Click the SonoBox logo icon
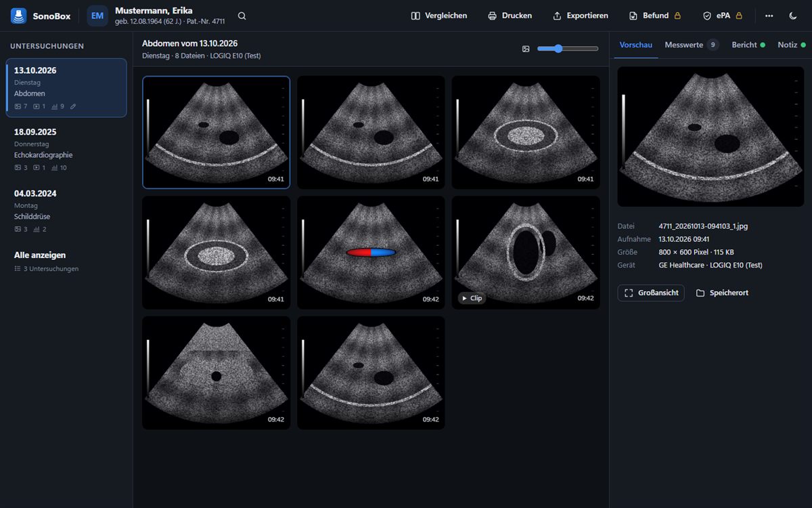This screenshot has width=812, height=508. [x=18, y=16]
